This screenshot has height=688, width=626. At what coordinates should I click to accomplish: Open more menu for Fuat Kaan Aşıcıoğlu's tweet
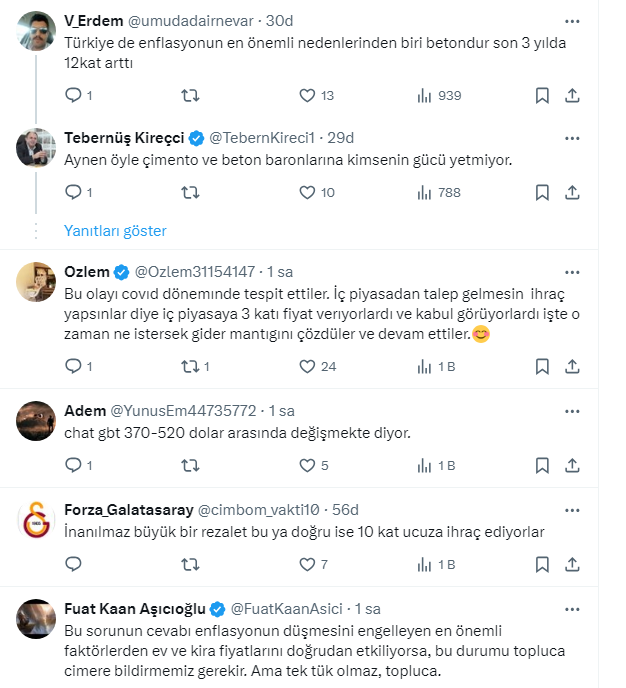571,608
